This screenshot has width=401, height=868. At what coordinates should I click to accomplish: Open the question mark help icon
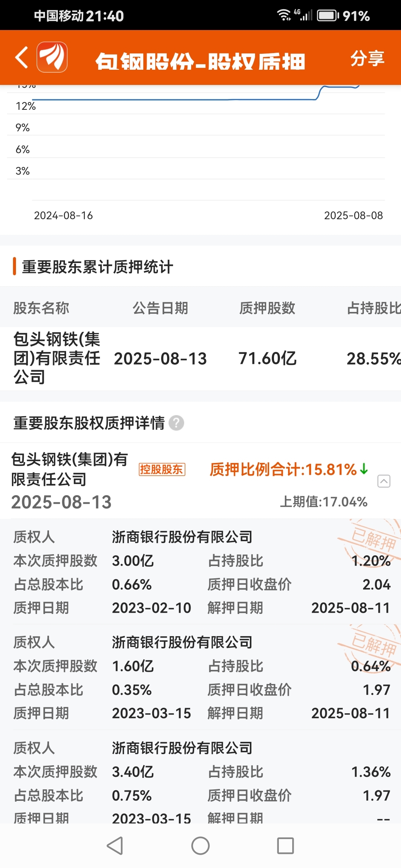click(x=176, y=423)
